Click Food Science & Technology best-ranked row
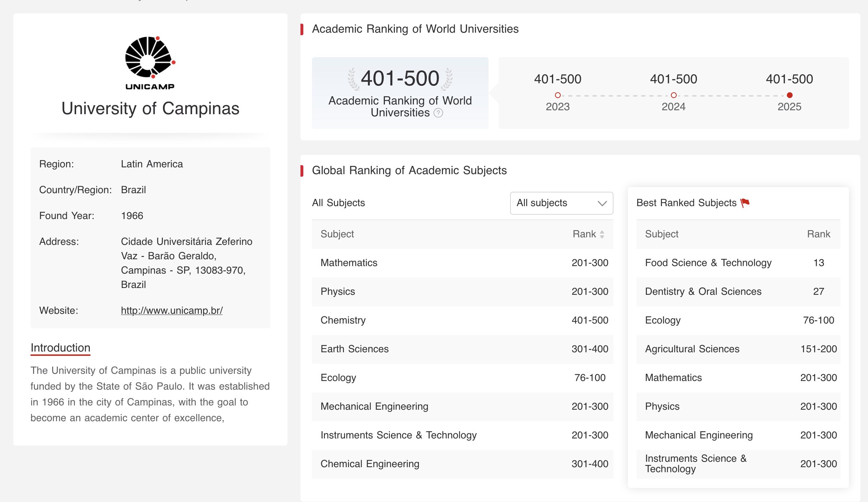This screenshot has height=502, width=868. tap(708, 263)
